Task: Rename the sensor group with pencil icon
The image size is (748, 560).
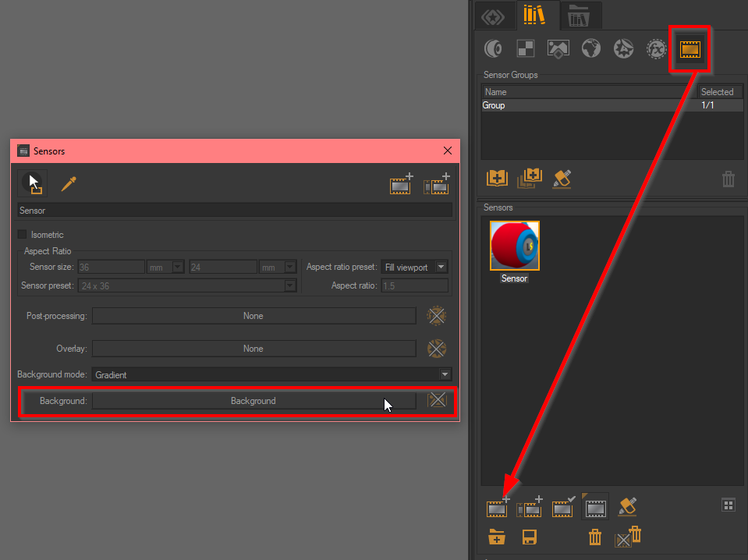Action: click(x=562, y=179)
